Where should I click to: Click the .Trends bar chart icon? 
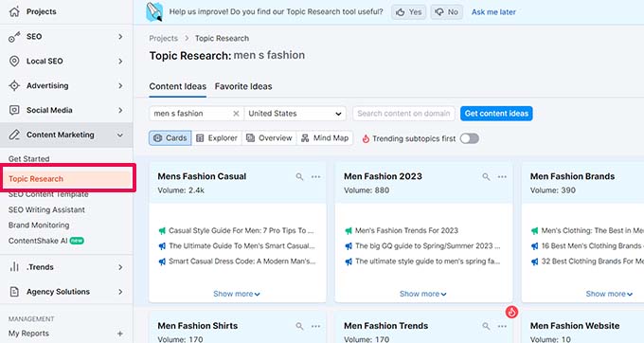14,267
